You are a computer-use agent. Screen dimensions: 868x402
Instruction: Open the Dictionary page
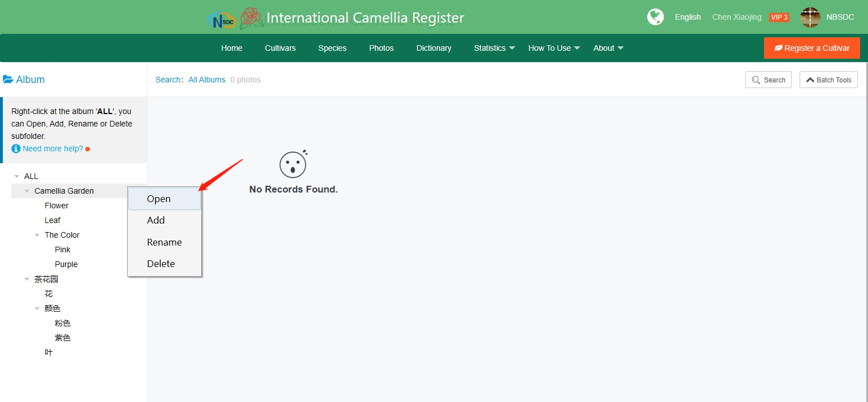click(434, 48)
